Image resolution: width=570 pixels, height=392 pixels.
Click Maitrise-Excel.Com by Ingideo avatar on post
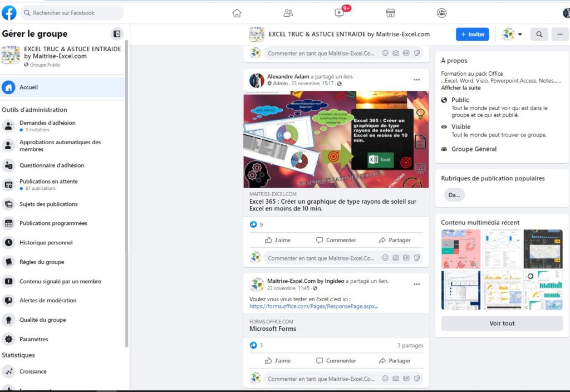click(x=257, y=285)
